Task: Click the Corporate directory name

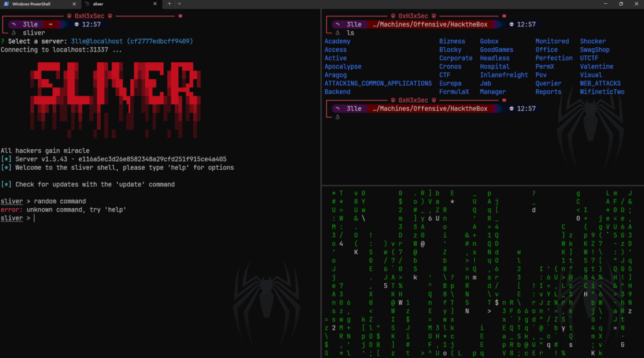Action: 455,58
